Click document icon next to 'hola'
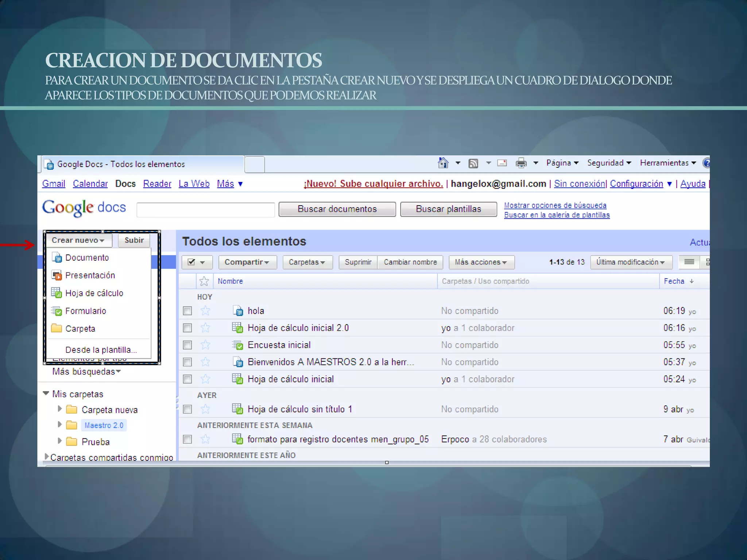The image size is (747, 560). pos(238,311)
